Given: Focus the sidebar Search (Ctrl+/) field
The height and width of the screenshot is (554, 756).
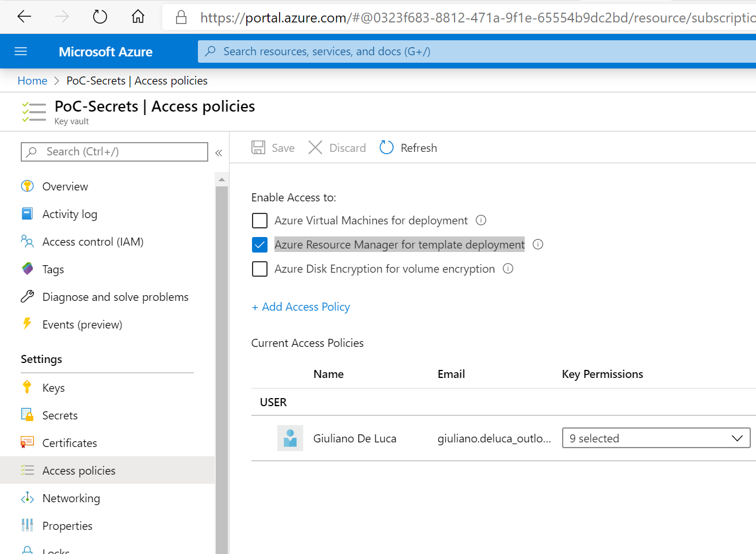Looking at the screenshot, I should [114, 151].
